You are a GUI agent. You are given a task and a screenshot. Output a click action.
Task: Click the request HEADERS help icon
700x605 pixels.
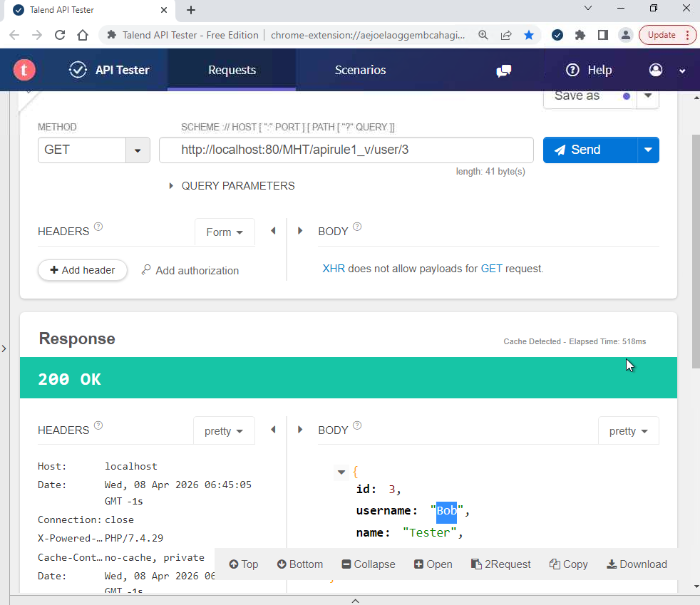point(98,227)
